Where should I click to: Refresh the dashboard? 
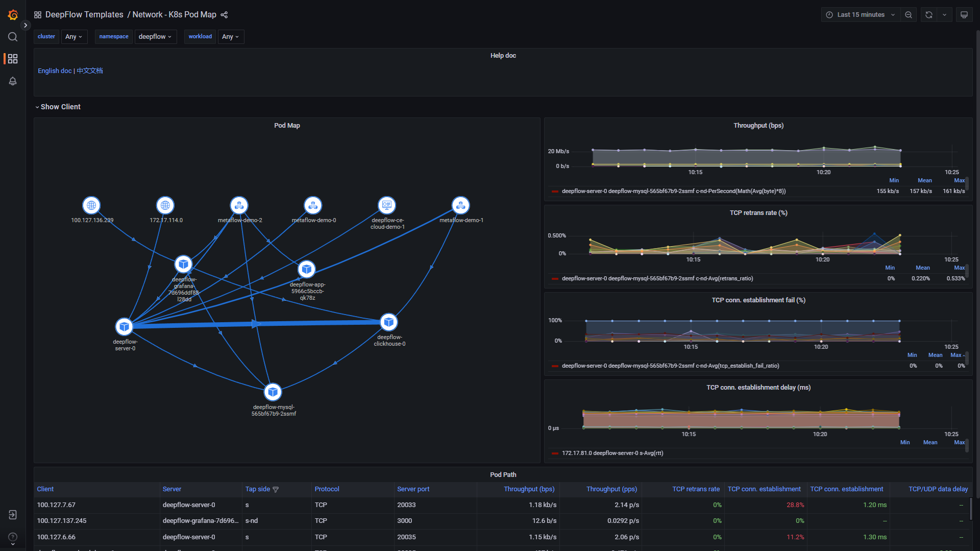click(928, 14)
